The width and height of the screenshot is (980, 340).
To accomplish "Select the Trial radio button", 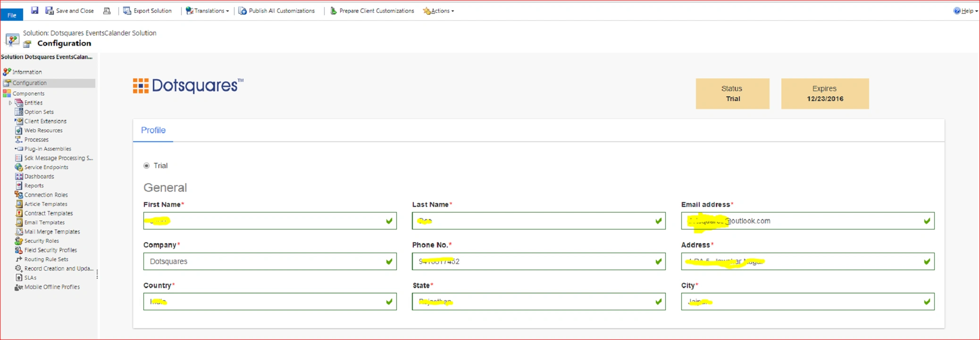I will pyautogui.click(x=147, y=166).
